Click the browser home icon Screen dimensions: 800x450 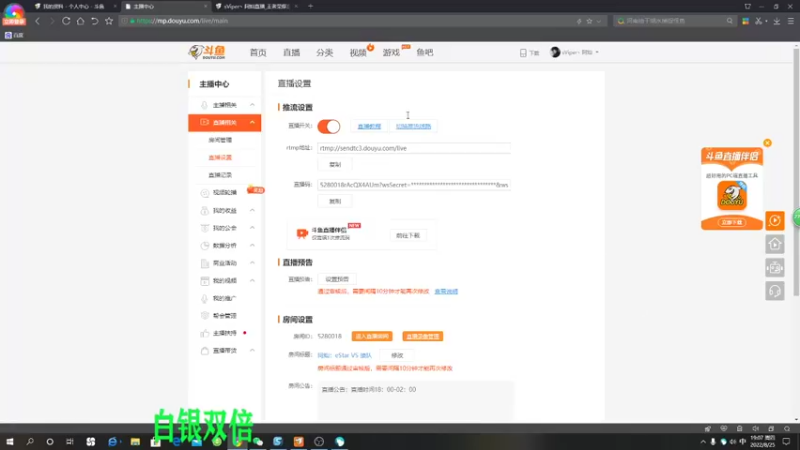coord(80,21)
